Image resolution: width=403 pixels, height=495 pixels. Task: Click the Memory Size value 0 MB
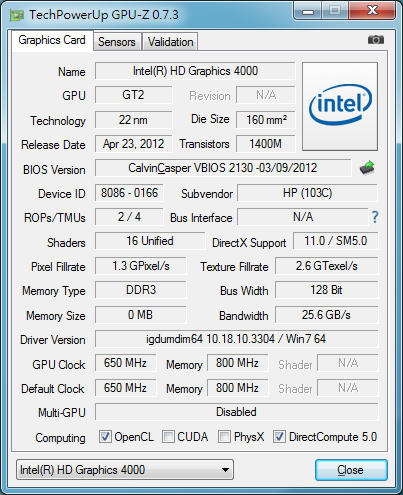tap(141, 315)
